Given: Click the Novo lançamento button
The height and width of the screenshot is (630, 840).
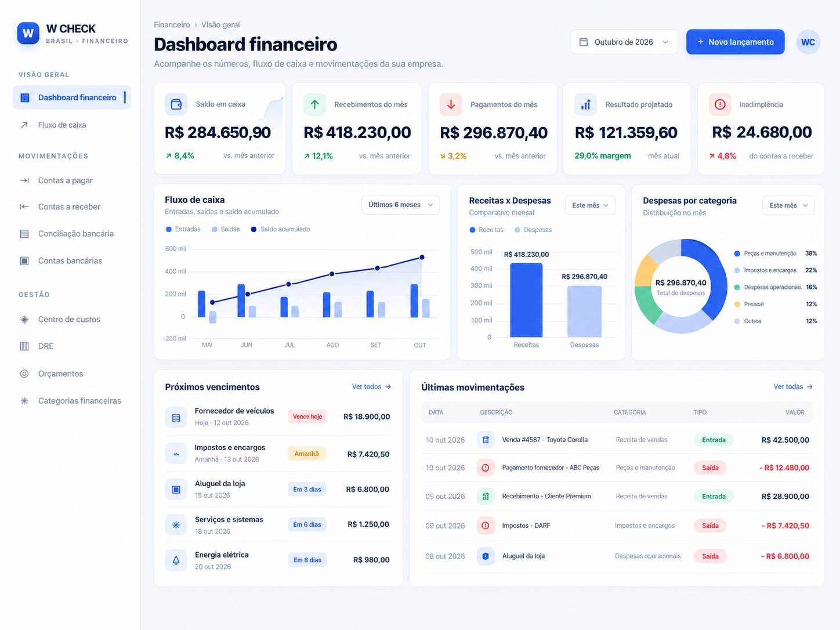Looking at the screenshot, I should point(735,42).
